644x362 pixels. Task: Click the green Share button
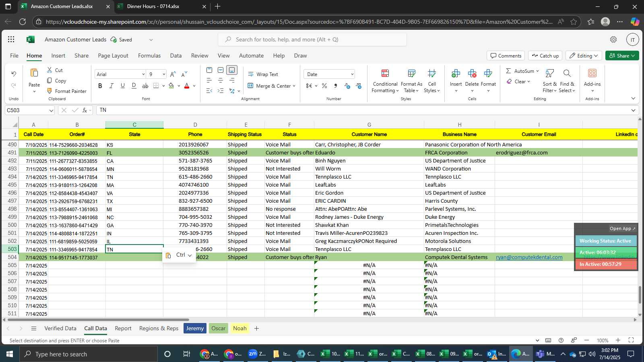pyautogui.click(x=622, y=56)
